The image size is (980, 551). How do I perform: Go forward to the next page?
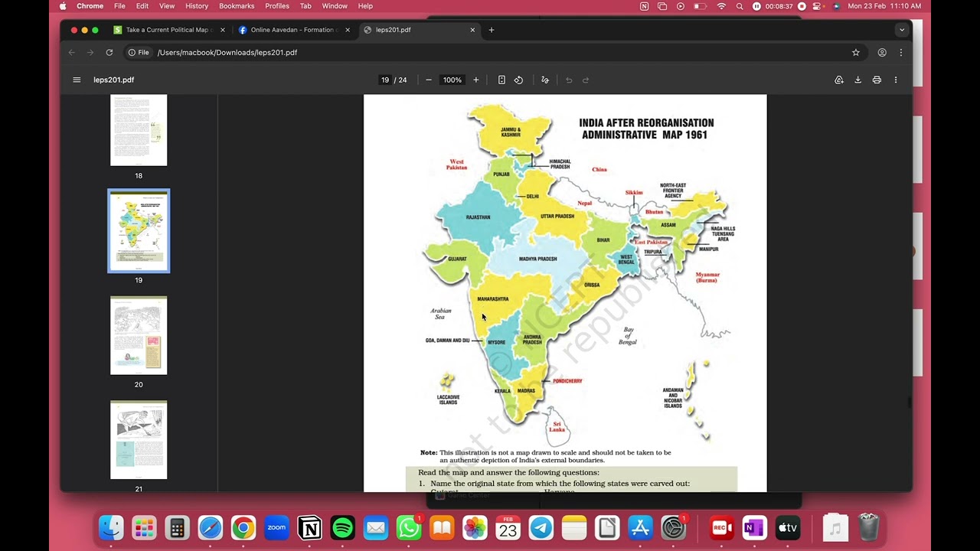click(90, 52)
